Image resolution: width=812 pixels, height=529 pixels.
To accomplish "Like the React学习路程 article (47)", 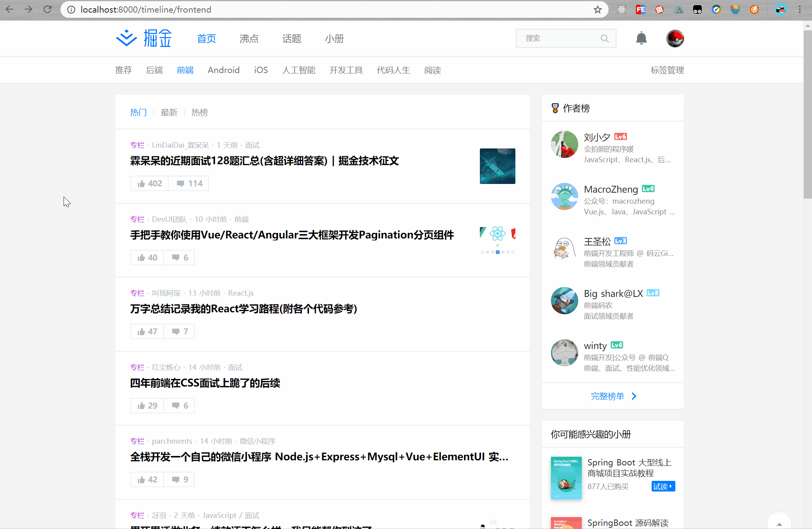I will pos(147,332).
